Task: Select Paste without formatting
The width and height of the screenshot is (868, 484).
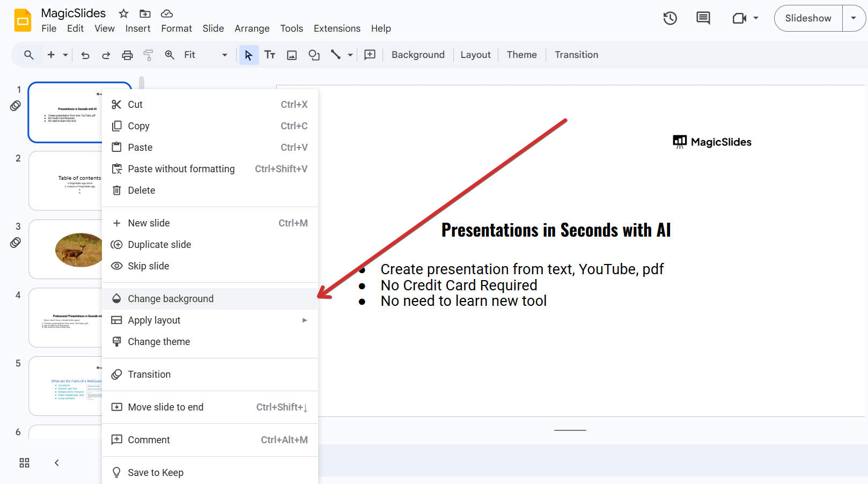Action: pyautogui.click(x=210, y=169)
